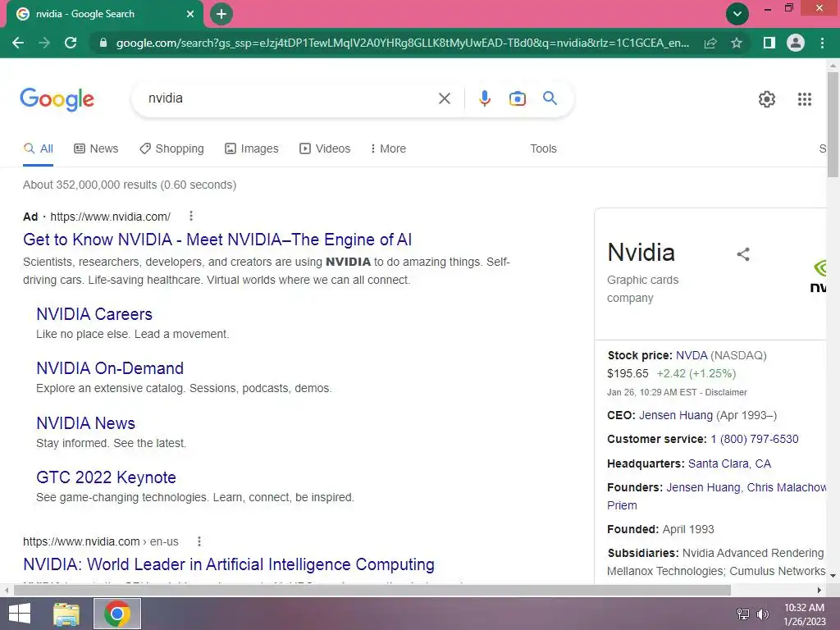Open the tab search dropdown arrow

(737, 14)
